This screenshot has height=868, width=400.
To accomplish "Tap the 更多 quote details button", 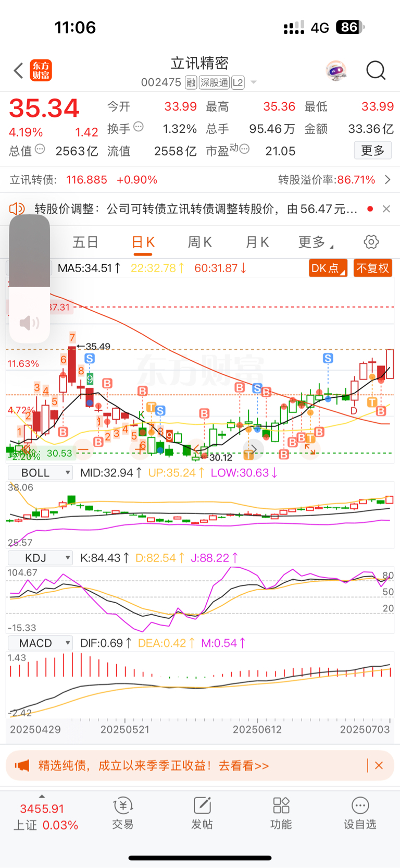I will pyautogui.click(x=373, y=151).
